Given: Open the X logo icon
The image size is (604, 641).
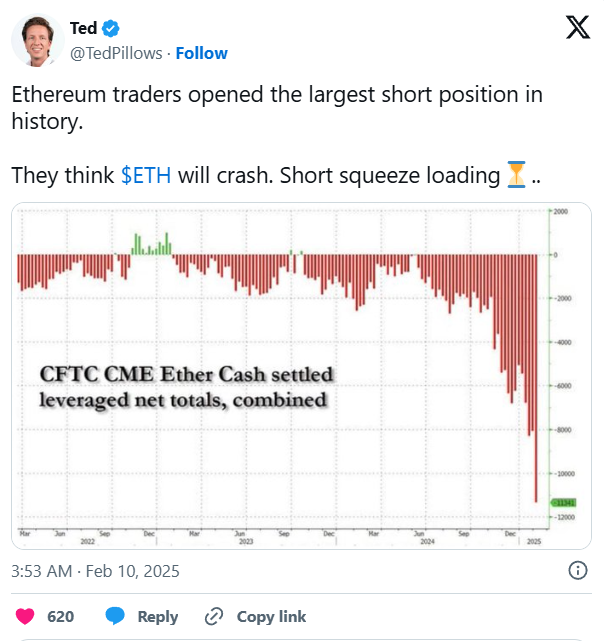Looking at the screenshot, I should coord(577,27).
